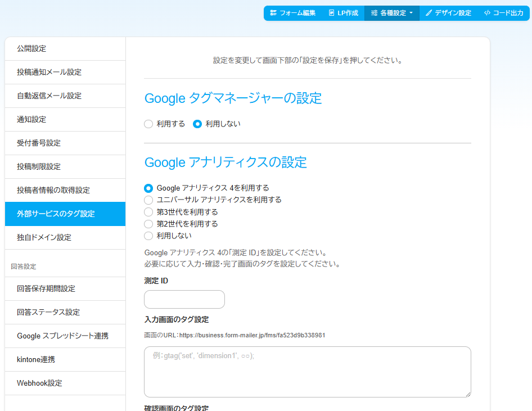
Task: Select 外部サービスのタグ設定 sidebar item
Action: [x=65, y=214]
